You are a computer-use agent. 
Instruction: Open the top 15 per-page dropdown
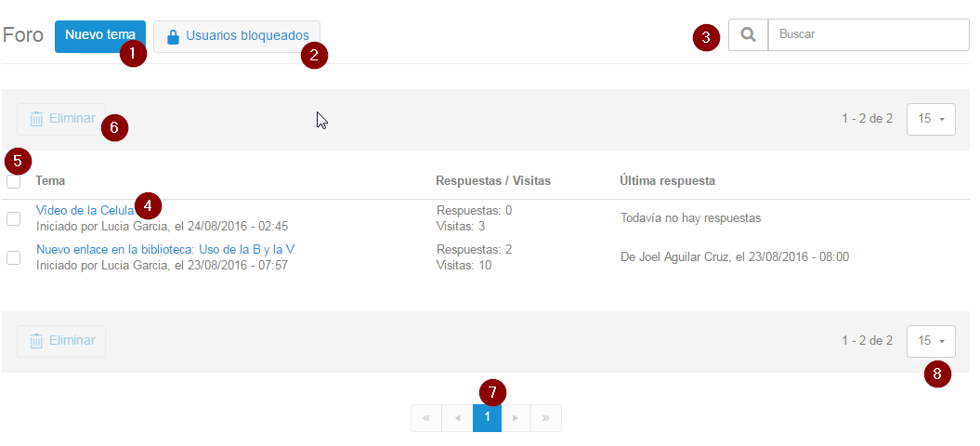[x=930, y=119]
